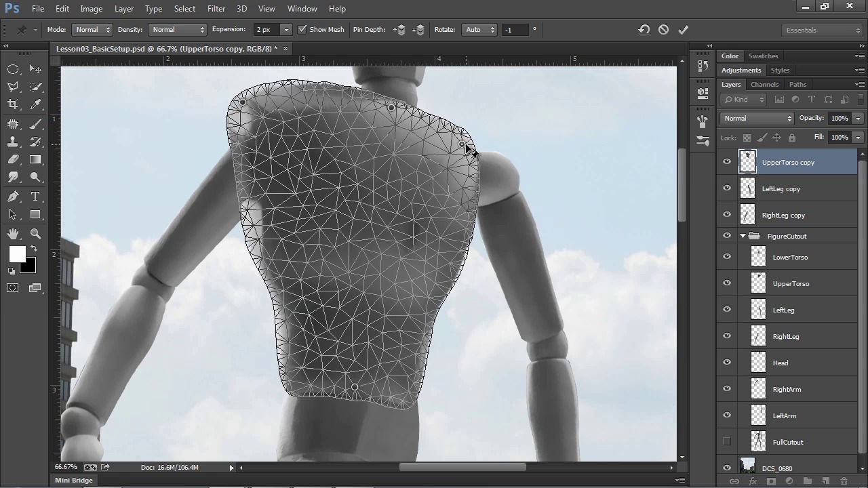The width and height of the screenshot is (868, 488).
Task: Collapse the FigureCutout layer group
Action: pyautogui.click(x=743, y=236)
